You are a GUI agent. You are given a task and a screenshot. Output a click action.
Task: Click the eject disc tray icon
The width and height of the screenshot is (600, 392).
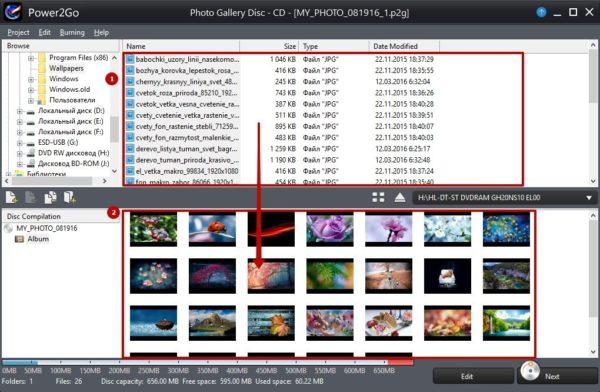click(x=399, y=198)
